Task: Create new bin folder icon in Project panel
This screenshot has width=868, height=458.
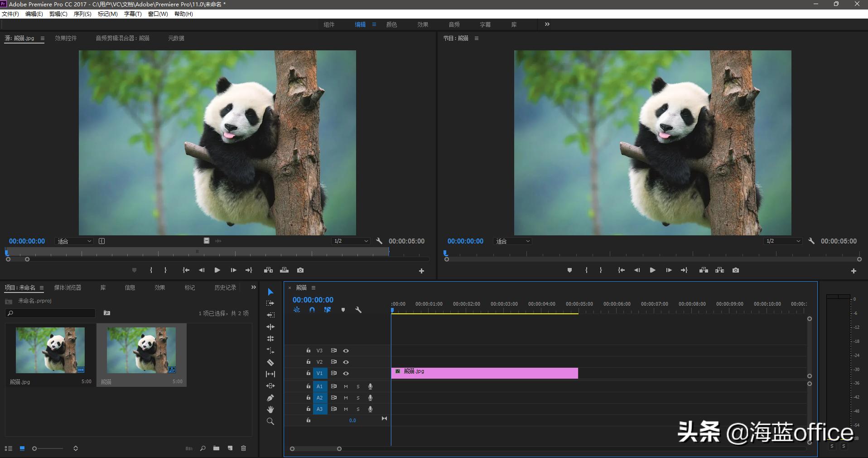Action: pyautogui.click(x=217, y=448)
